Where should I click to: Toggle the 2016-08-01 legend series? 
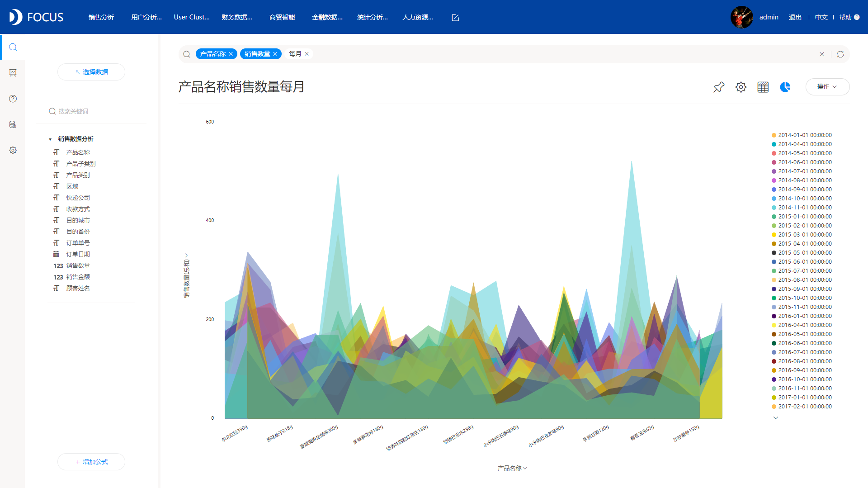point(802,361)
